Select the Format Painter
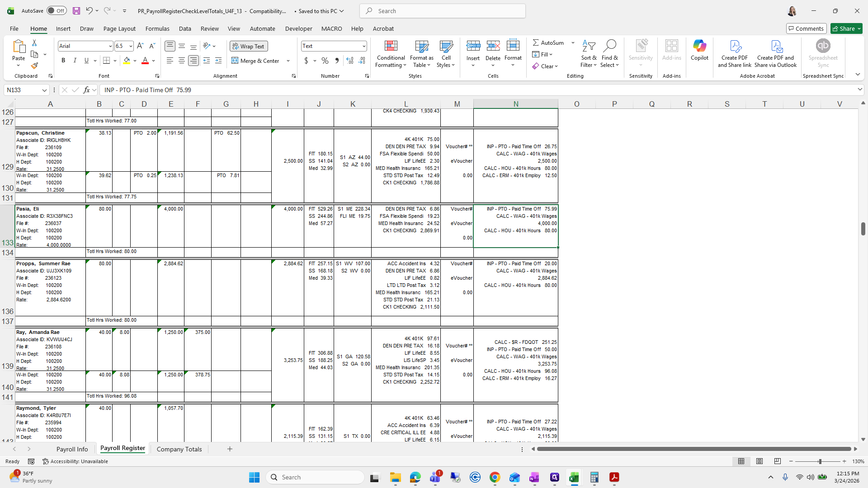Viewport: 868px width, 488px height. (34, 66)
